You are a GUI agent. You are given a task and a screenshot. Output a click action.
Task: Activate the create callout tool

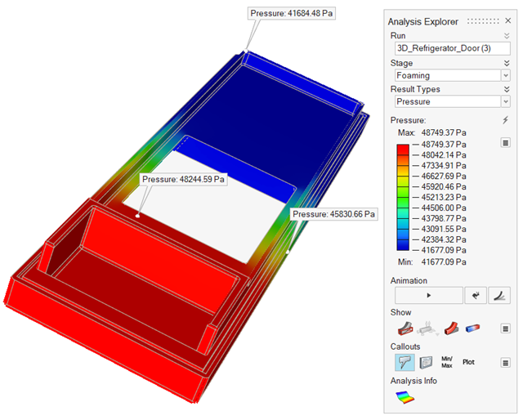[x=405, y=362]
